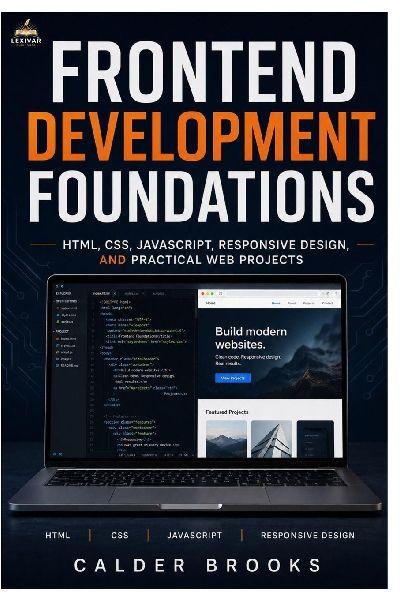
Task: Select the active index.html editor tab
Action: tap(101, 293)
